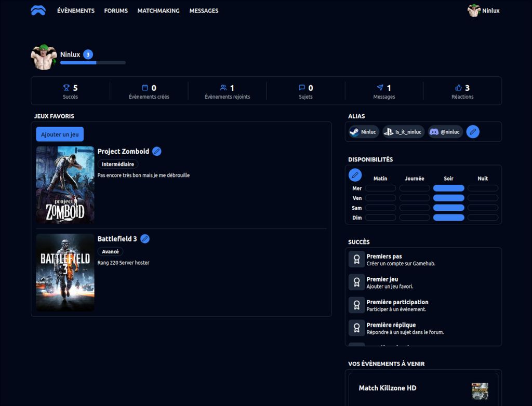The image size is (532, 406).
Task: Open the Match Killzone HD event
Action: click(388, 388)
